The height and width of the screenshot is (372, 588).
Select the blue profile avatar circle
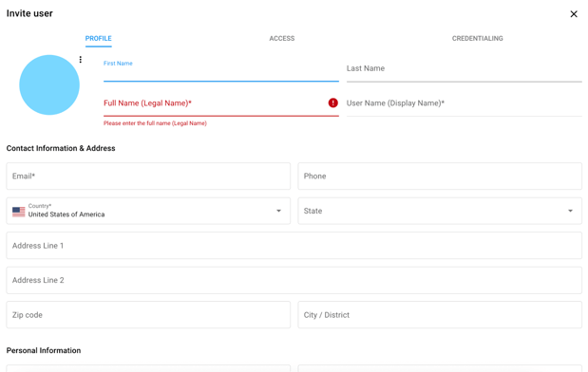(49, 84)
